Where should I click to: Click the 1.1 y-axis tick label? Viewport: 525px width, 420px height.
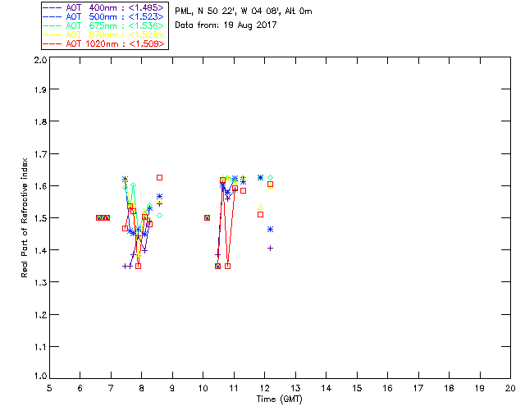click(40, 347)
